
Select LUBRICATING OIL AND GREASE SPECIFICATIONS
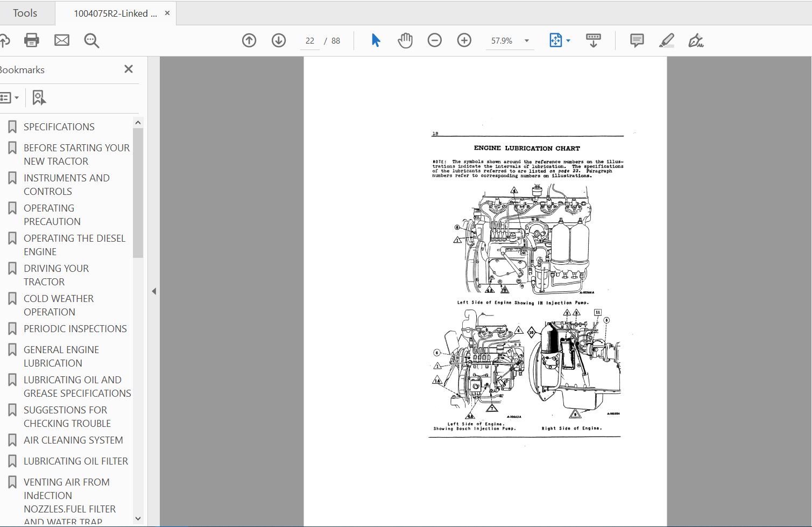77,387
